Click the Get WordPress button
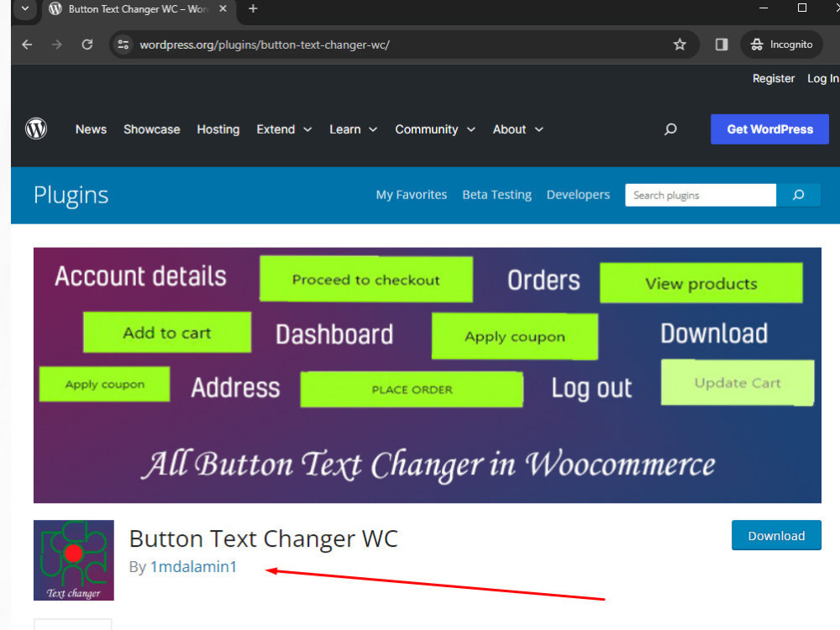Viewport: 840px width, 630px height. tap(769, 129)
